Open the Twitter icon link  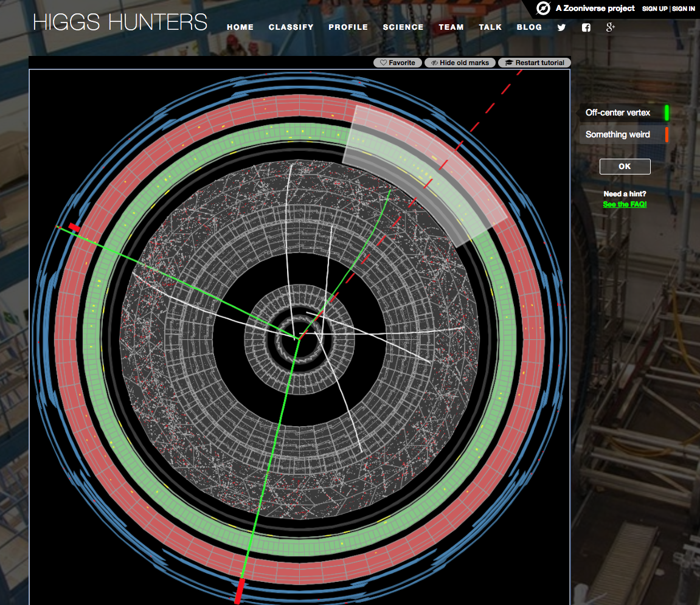(x=561, y=27)
